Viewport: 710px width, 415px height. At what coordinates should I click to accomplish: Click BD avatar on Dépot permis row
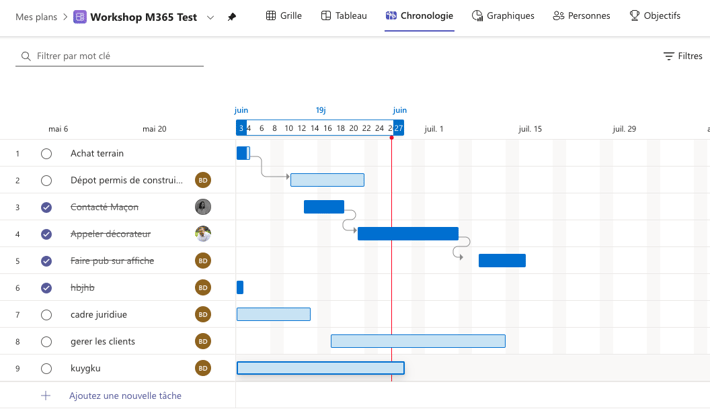click(203, 180)
